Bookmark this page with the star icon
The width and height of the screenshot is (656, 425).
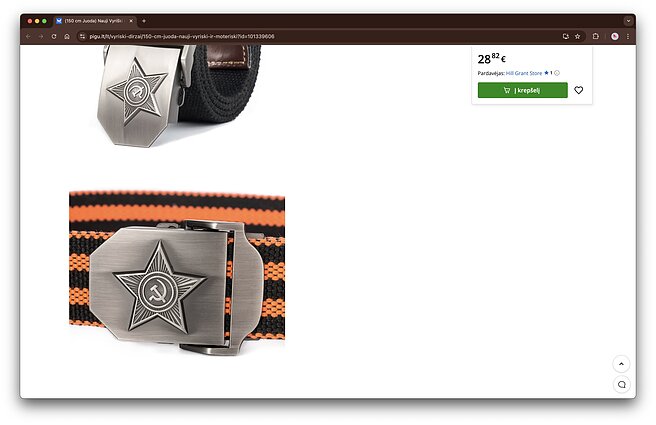pos(577,36)
